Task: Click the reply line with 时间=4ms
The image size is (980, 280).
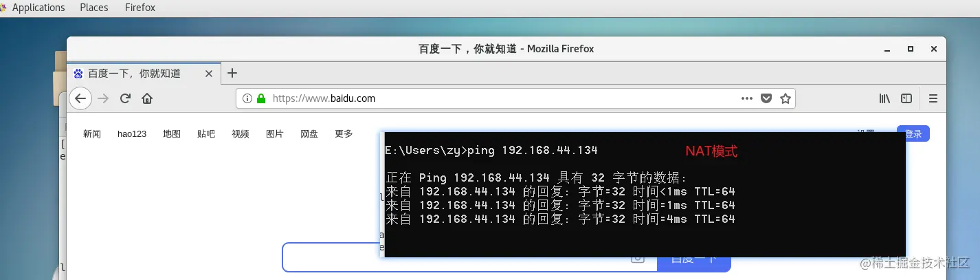Action: pos(560,219)
